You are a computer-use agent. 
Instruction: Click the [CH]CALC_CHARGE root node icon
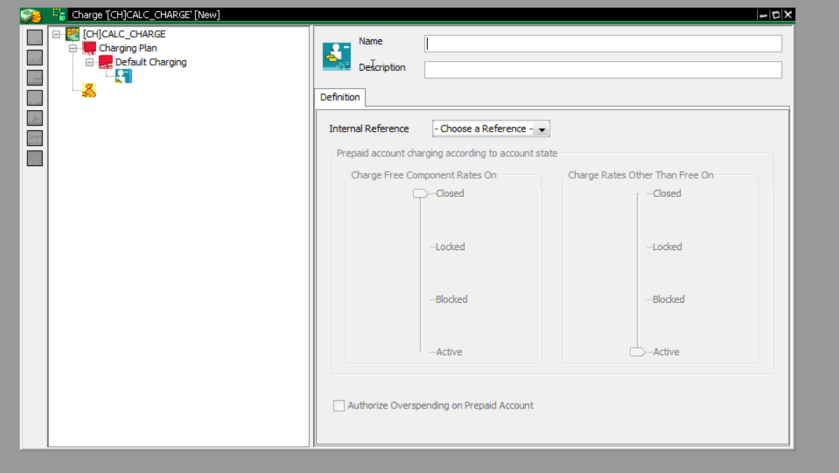pos(72,34)
